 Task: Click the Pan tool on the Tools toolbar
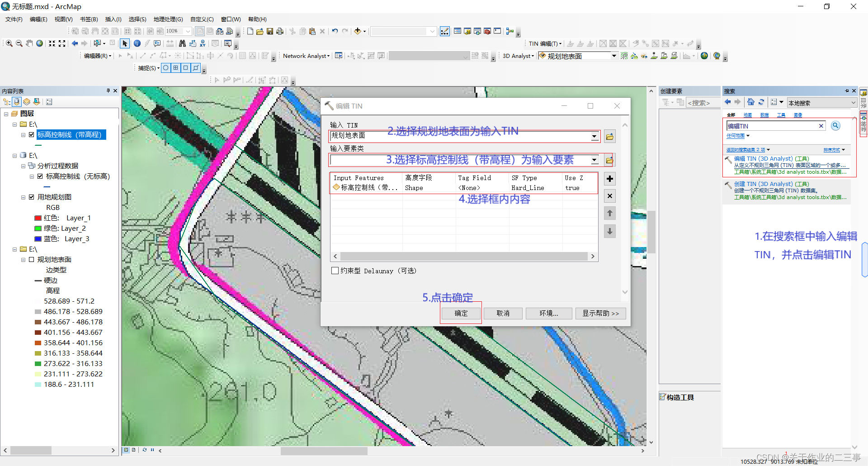click(x=29, y=43)
